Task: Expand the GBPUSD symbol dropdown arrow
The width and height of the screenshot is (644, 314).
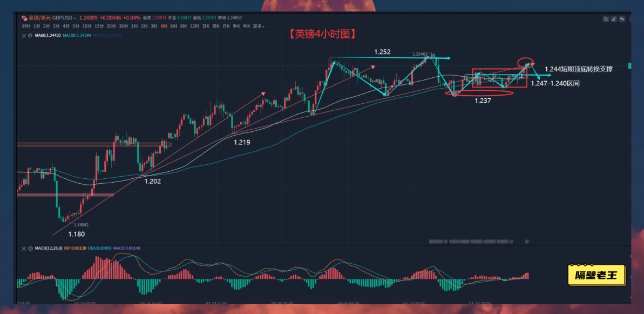Action: 74,18
